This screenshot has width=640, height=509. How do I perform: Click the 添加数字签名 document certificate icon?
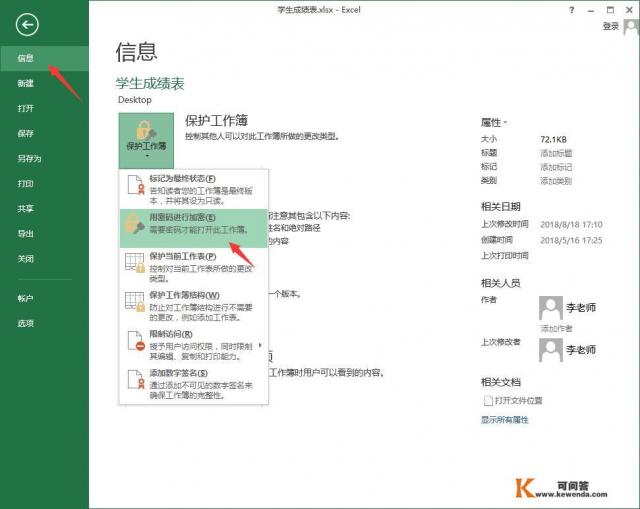click(x=136, y=379)
